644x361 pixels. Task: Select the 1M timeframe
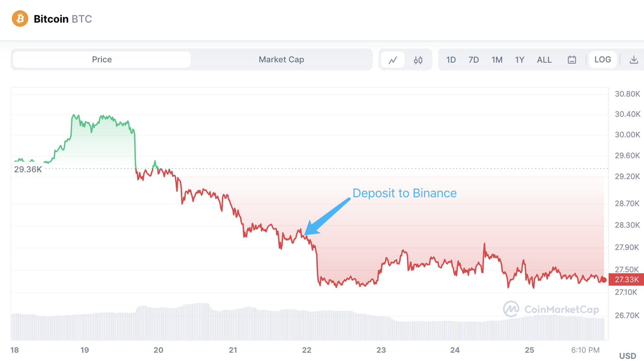497,60
